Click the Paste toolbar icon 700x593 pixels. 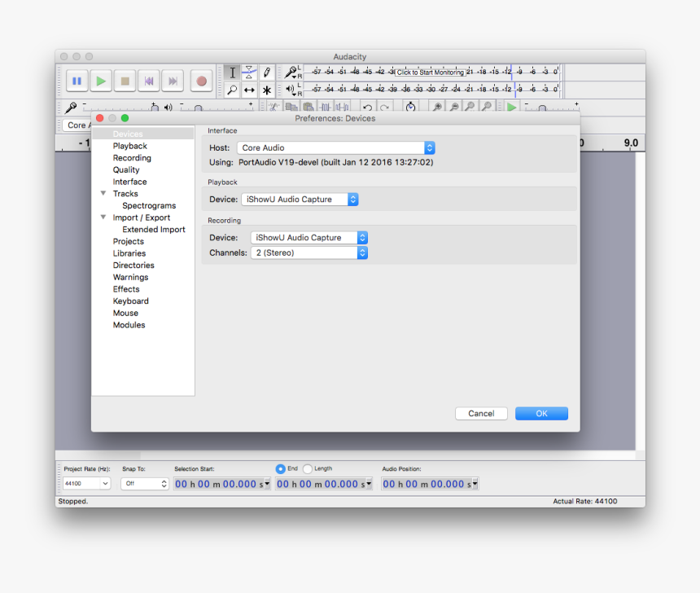(x=308, y=108)
